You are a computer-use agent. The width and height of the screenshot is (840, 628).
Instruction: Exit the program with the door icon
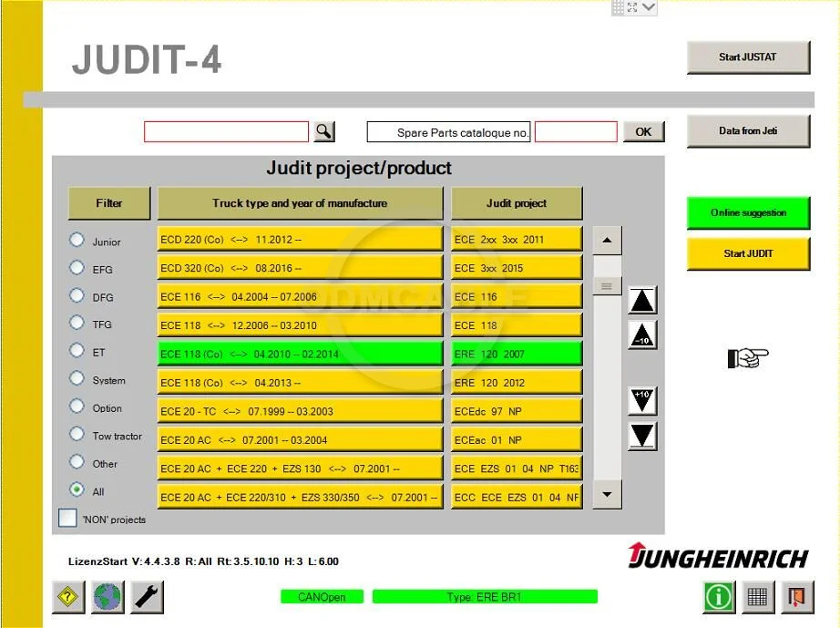(x=796, y=596)
